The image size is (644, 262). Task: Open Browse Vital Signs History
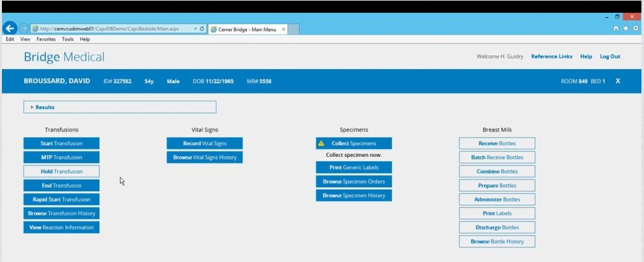pos(205,158)
